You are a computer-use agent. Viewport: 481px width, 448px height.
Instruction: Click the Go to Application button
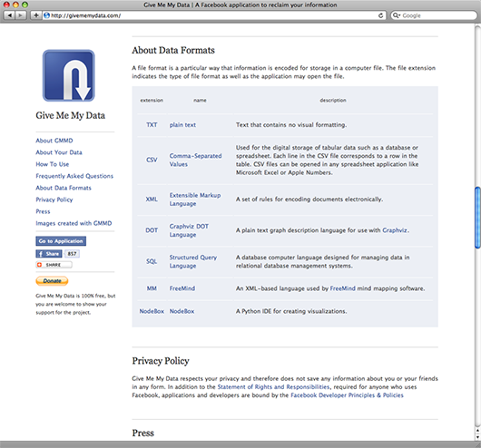[61, 241]
